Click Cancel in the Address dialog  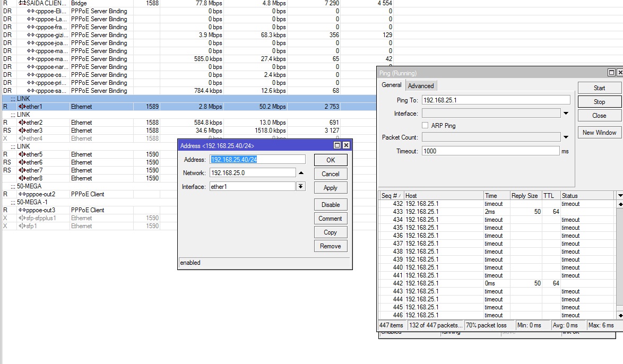(331, 174)
